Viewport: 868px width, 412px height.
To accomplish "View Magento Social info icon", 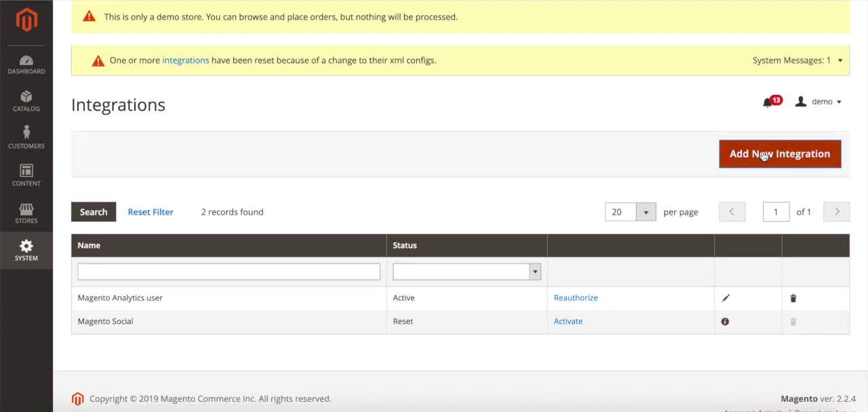I will coord(725,322).
